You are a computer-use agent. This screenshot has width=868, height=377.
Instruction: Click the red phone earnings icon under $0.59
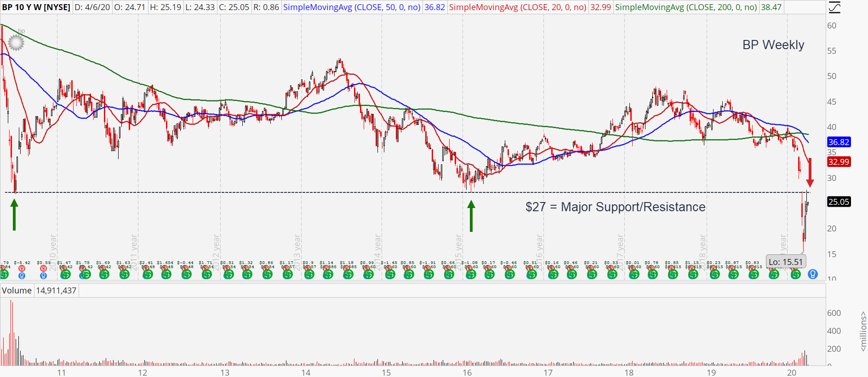click(x=43, y=269)
